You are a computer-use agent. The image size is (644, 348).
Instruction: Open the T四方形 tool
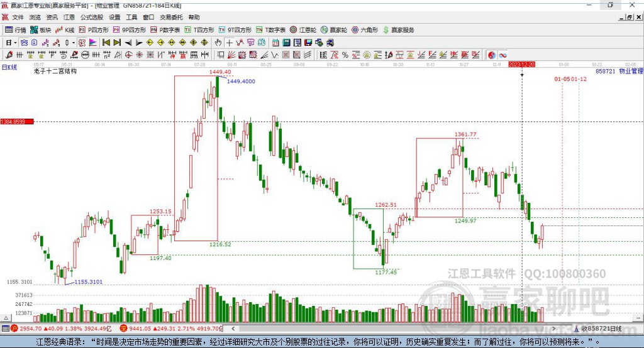[x=199, y=30]
